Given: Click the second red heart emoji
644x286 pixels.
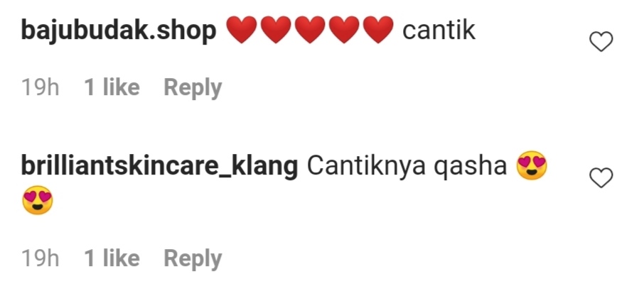Looking at the screenshot, I should [276, 30].
